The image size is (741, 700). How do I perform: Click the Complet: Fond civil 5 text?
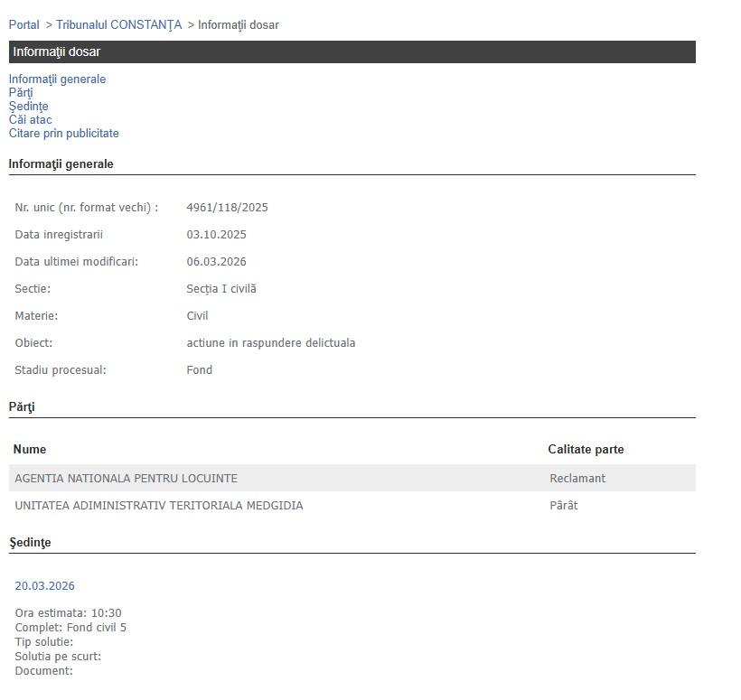70,627
